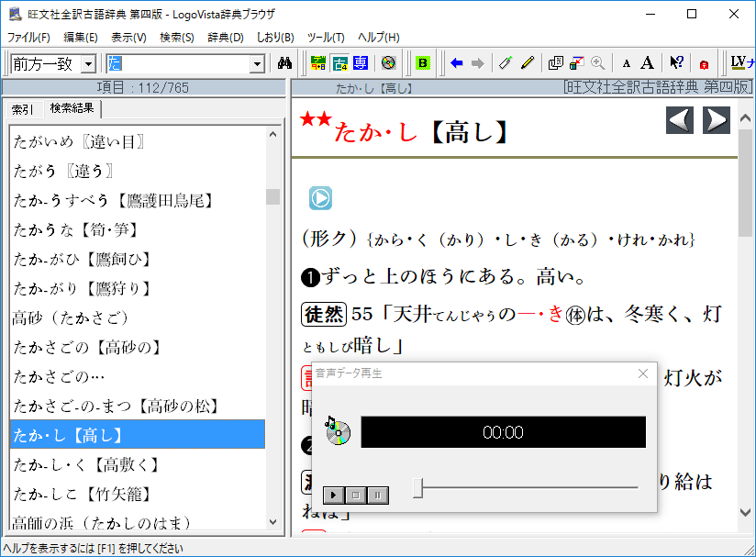Click the green-tipped marker pen icon
756x557 pixels.
[x=506, y=62]
